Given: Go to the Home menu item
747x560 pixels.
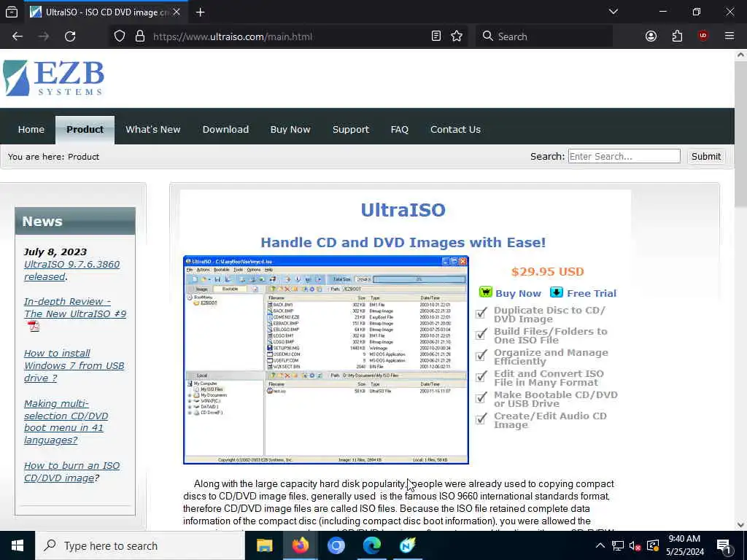Looking at the screenshot, I should 31,130.
